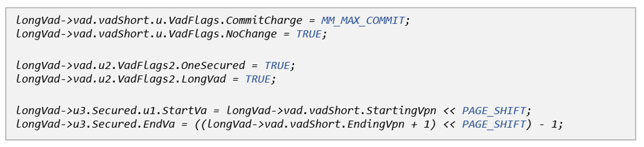Click the EndingVpn identifier
The width and height of the screenshot is (644, 147).
click(x=376, y=124)
